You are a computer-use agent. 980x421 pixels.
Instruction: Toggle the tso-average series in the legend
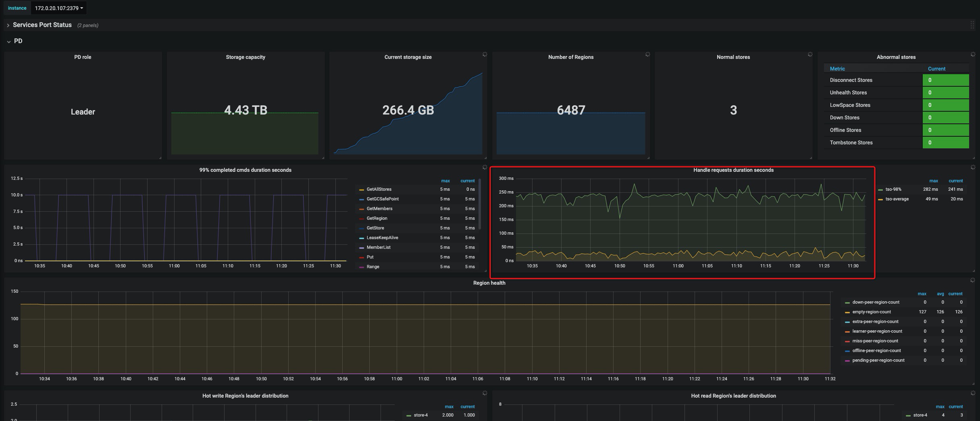897,199
